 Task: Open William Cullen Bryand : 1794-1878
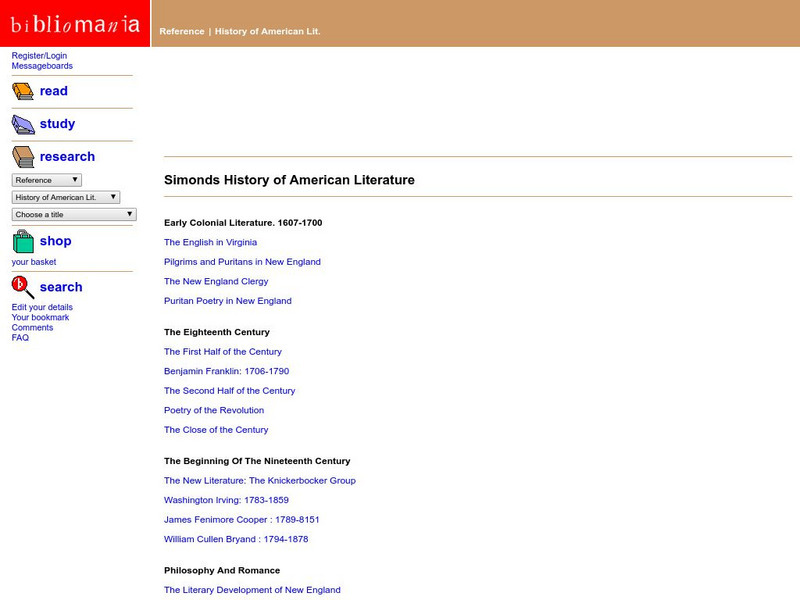pyautogui.click(x=236, y=539)
